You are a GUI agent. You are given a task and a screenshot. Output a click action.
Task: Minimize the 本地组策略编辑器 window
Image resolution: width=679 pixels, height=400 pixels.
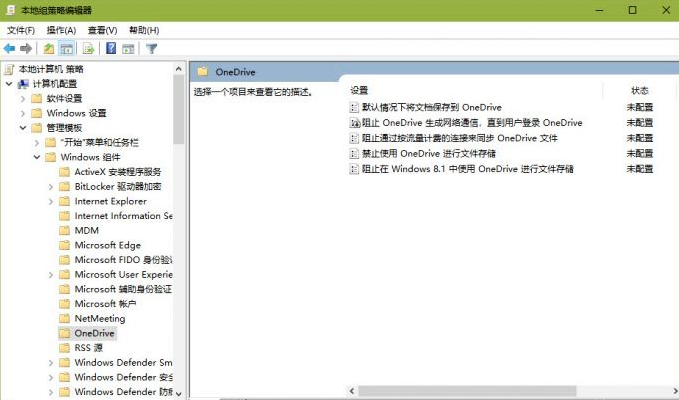(x=599, y=10)
